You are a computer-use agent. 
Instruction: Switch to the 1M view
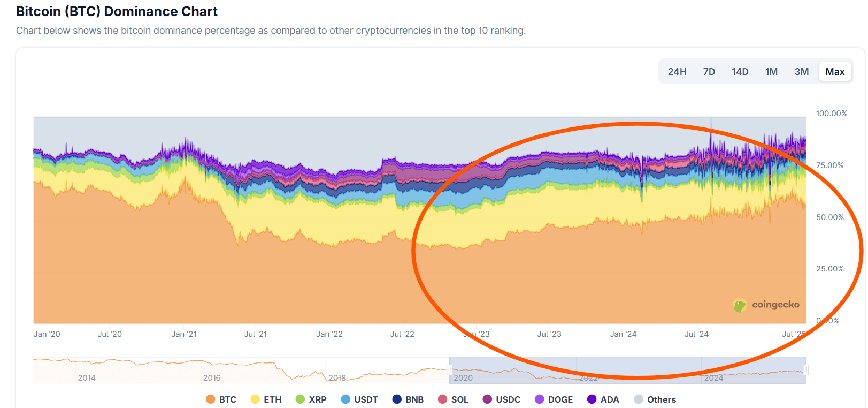pyautogui.click(x=771, y=71)
